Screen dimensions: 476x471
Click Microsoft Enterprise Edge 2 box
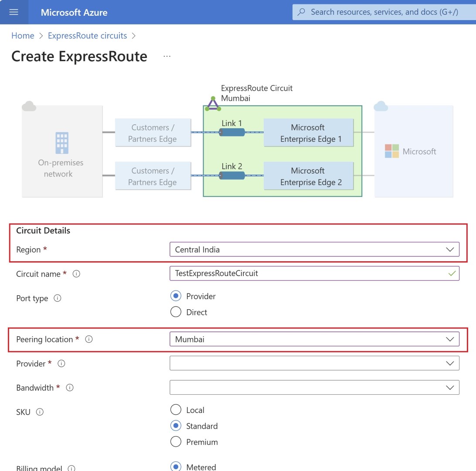309,176
